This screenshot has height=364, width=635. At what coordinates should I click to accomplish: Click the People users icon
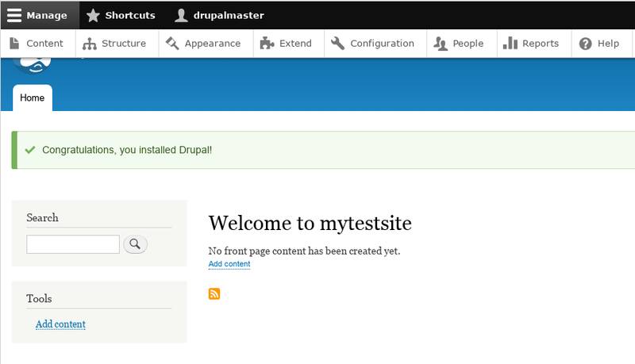pyautogui.click(x=441, y=44)
